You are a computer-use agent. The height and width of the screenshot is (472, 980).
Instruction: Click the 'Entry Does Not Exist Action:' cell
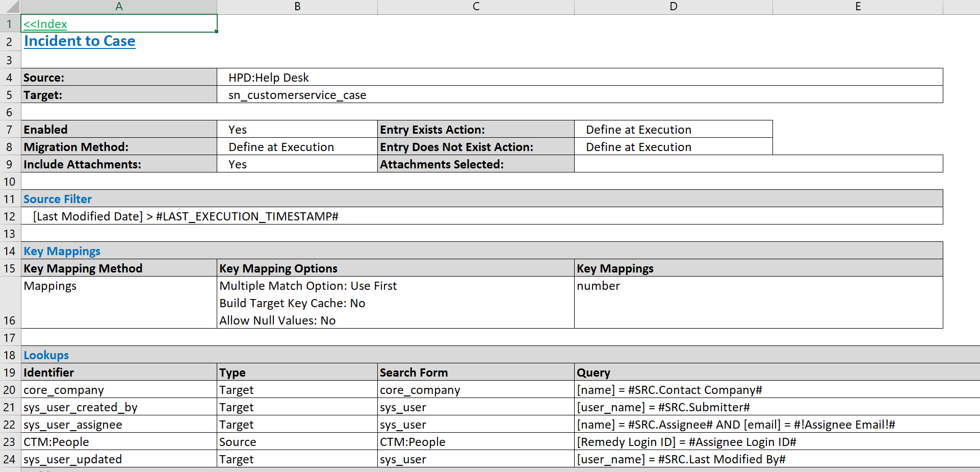coord(476,147)
